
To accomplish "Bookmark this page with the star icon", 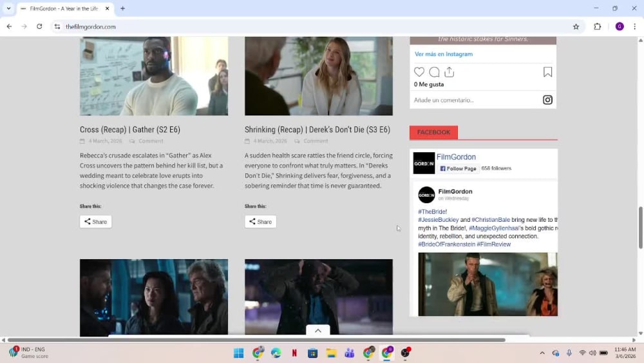I will 576,26.
